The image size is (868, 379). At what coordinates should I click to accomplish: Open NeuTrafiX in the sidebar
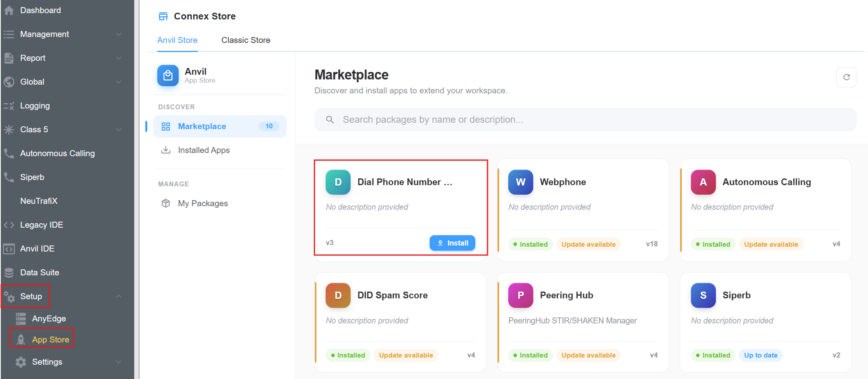[x=39, y=201]
